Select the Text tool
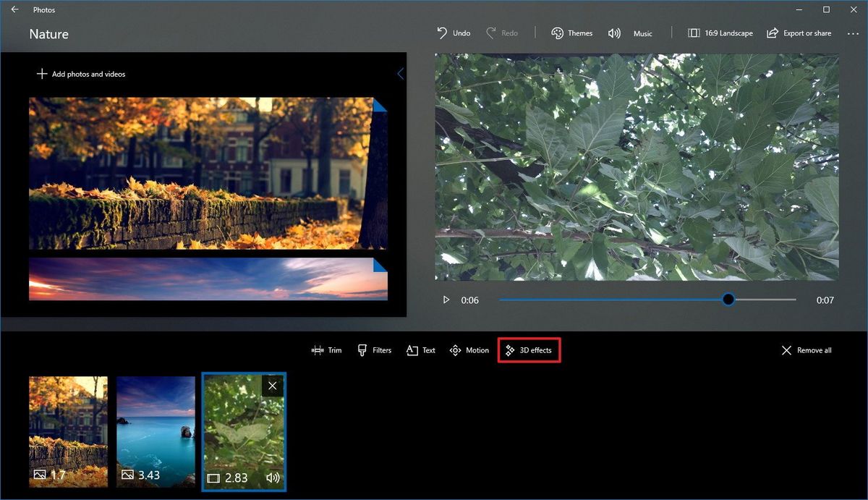Image resolution: width=868 pixels, height=500 pixels. (420, 349)
